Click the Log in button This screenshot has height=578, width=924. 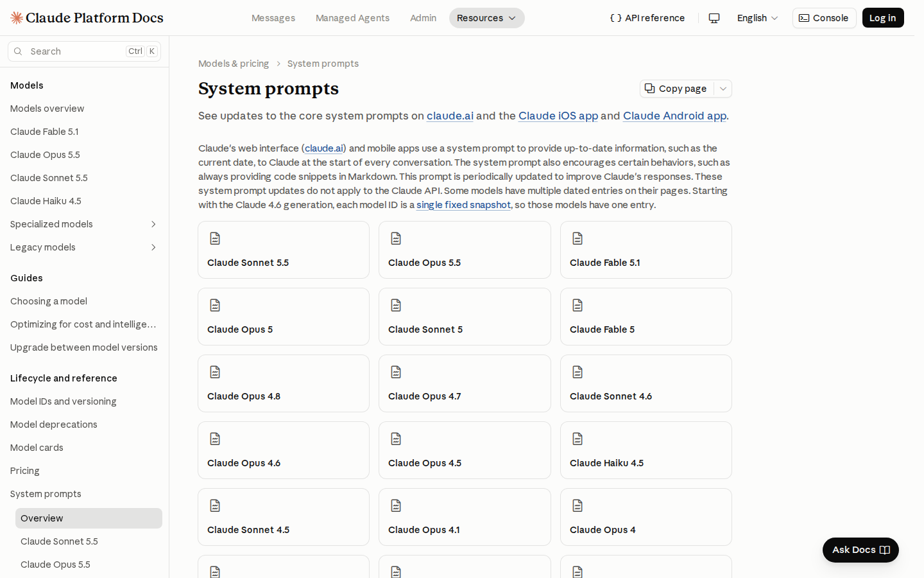[x=883, y=18]
